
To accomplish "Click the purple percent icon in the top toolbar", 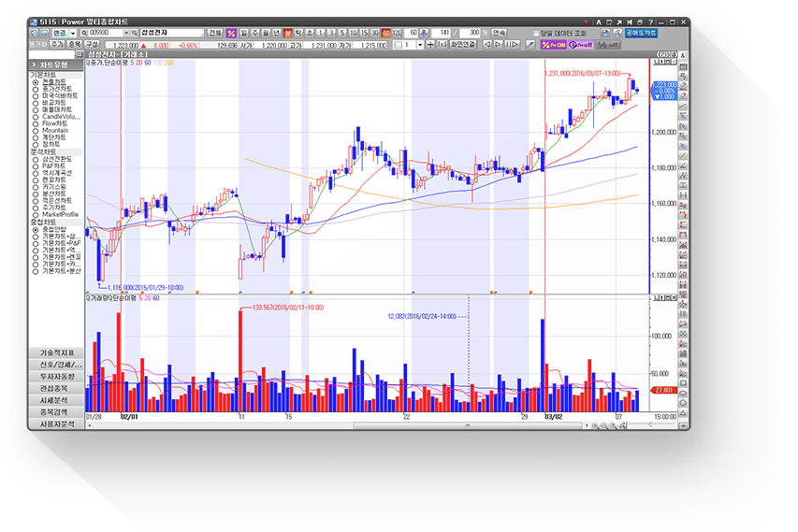I will tap(231, 33).
